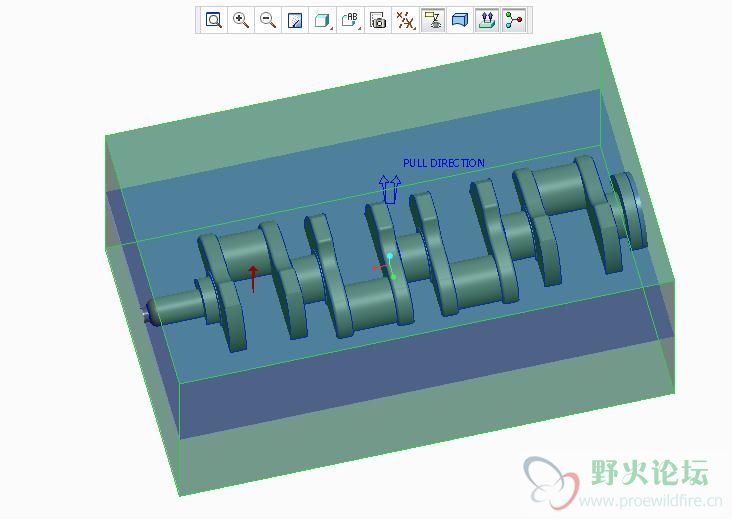
Task: Select the blue pull direction double arrow
Action: pos(389,188)
